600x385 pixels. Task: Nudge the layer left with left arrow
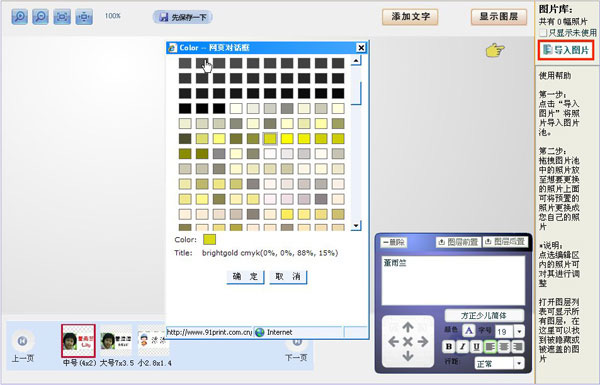(x=394, y=341)
